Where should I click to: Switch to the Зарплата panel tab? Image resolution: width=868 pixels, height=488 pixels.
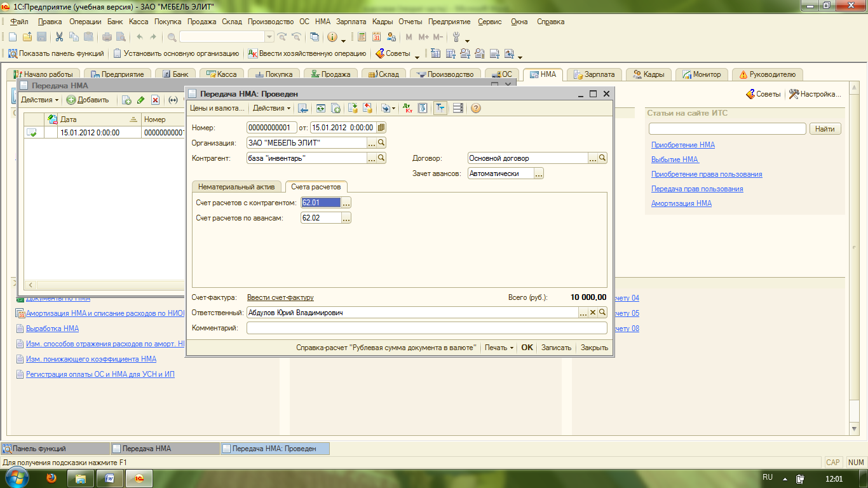594,74
